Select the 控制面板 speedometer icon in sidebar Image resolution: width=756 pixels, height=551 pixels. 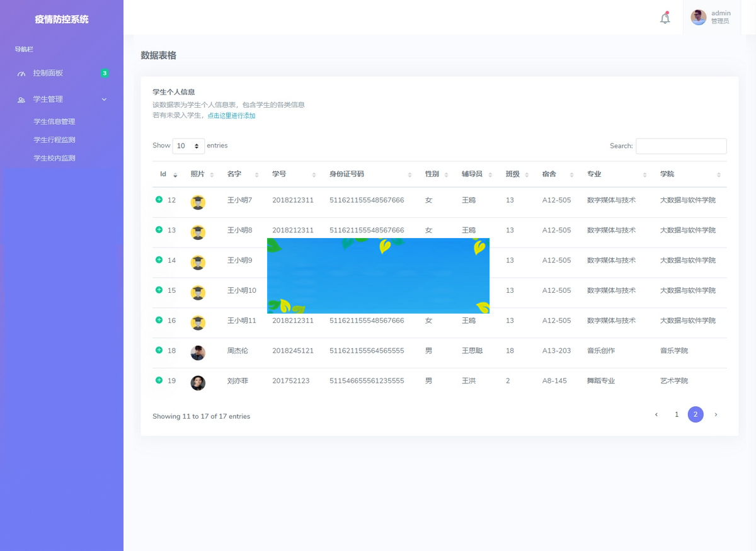[x=21, y=73]
